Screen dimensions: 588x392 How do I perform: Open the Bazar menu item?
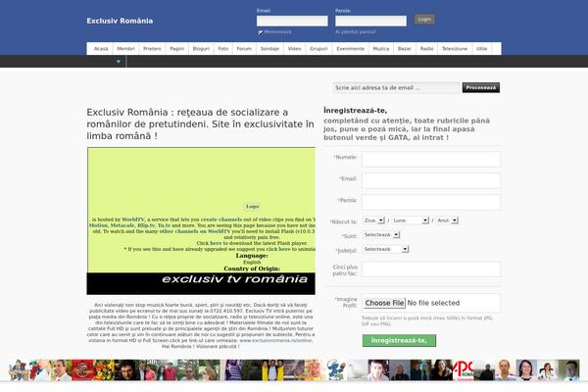(x=404, y=49)
